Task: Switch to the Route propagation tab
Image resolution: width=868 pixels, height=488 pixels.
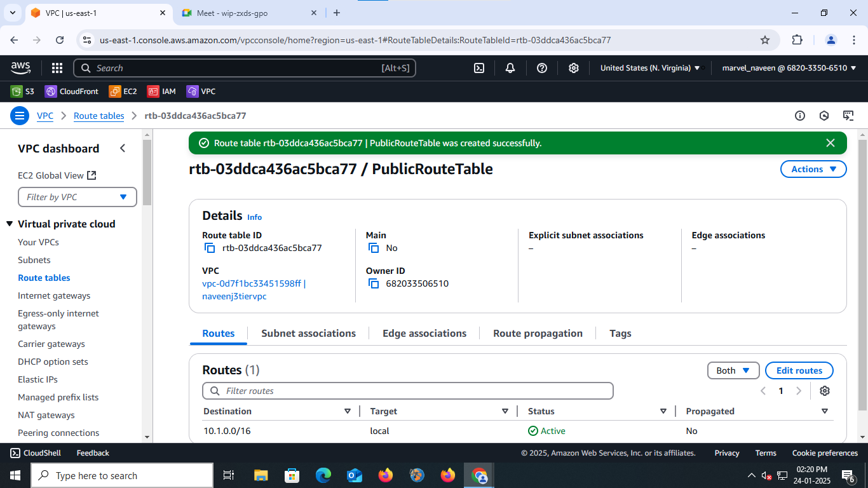Action: click(538, 333)
